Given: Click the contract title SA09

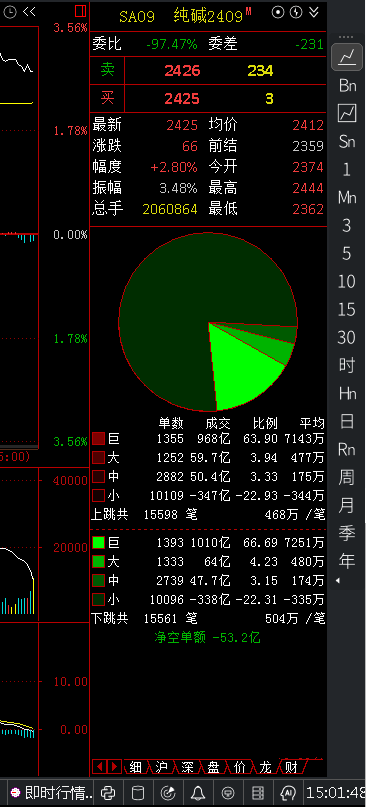Looking at the screenshot, I should click(137, 16).
